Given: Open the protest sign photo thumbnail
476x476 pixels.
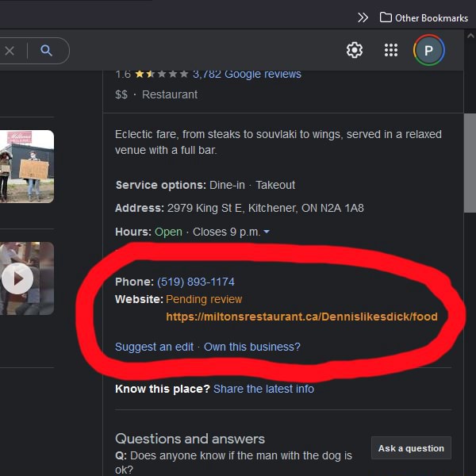Looking at the screenshot, I should (27, 167).
